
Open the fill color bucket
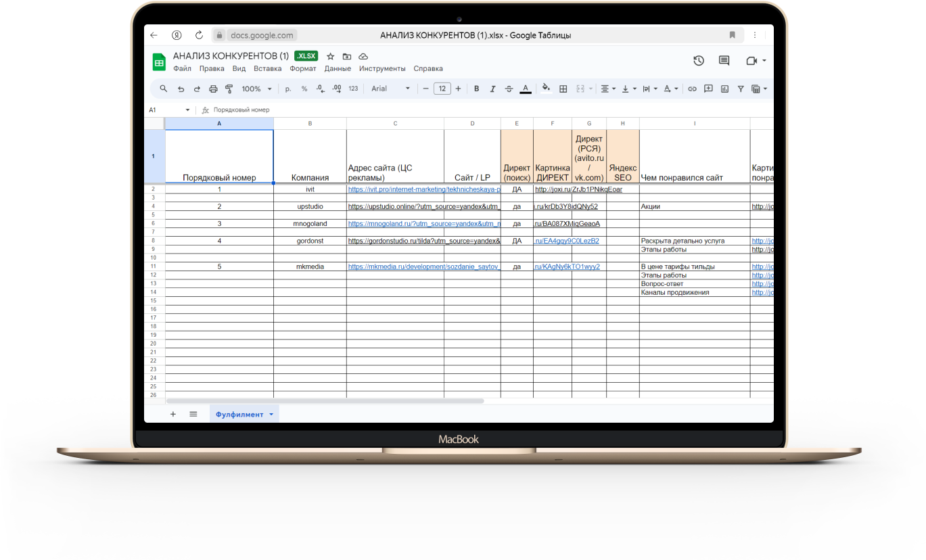546,89
